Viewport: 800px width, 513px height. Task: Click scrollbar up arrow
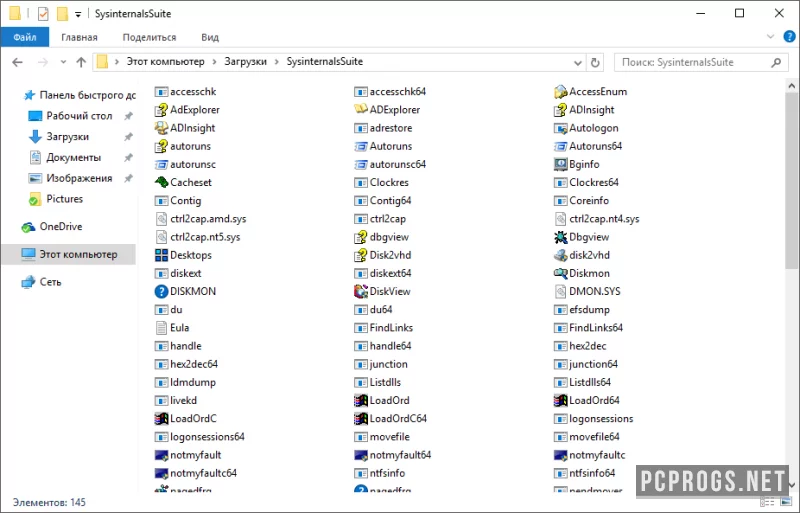click(791, 85)
